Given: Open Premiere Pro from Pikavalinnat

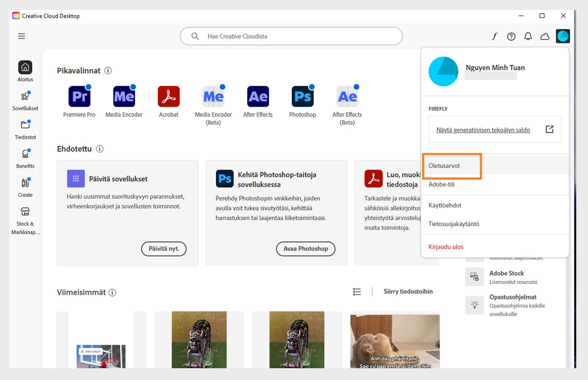Looking at the screenshot, I should point(79,96).
